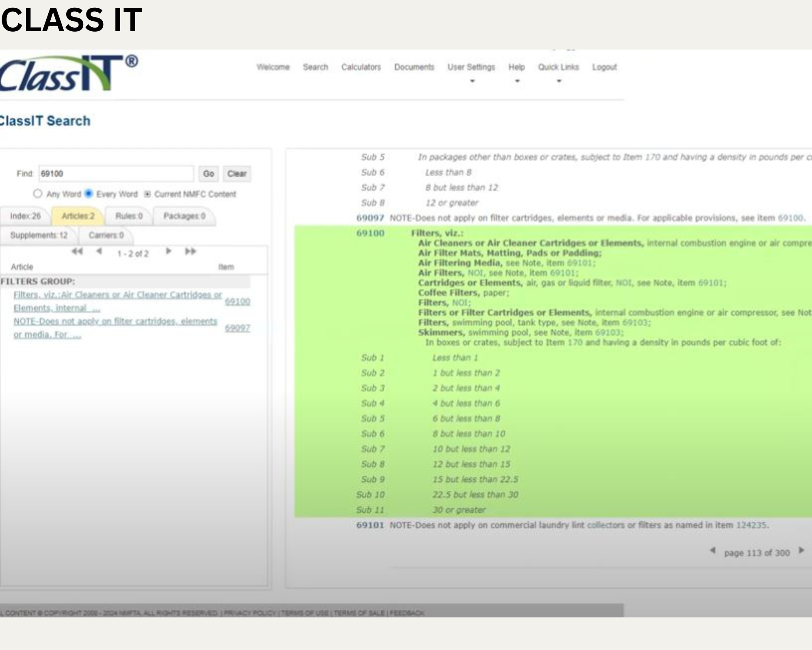This screenshot has width=812, height=650.
Task: Go to next document page arrow
Action: pyautogui.click(x=801, y=551)
